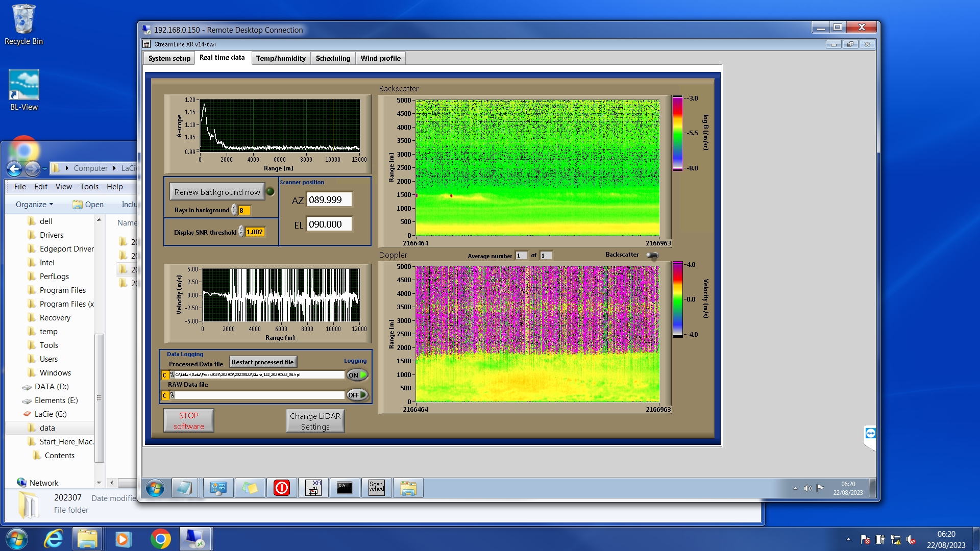Switch to the Wind profile tab

(x=380, y=58)
